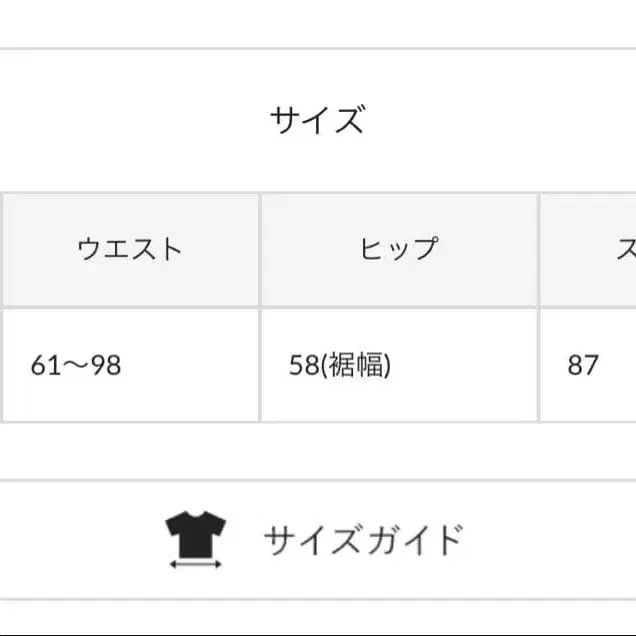Click the blank area below the size table
The image size is (636, 636).
point(318,450)
